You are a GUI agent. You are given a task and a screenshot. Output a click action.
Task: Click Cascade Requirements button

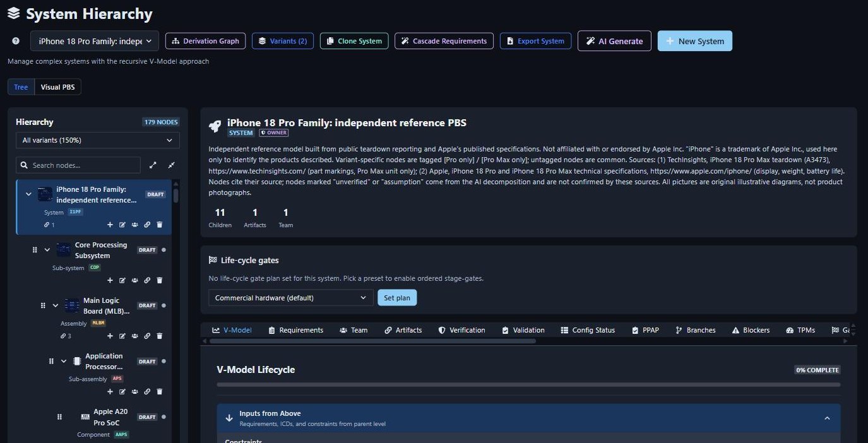444,41
